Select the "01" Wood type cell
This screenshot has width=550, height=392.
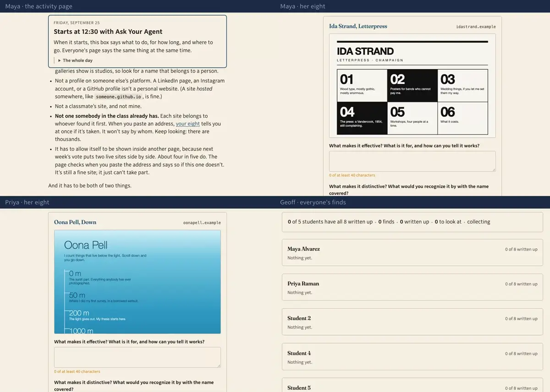(362, 85)
